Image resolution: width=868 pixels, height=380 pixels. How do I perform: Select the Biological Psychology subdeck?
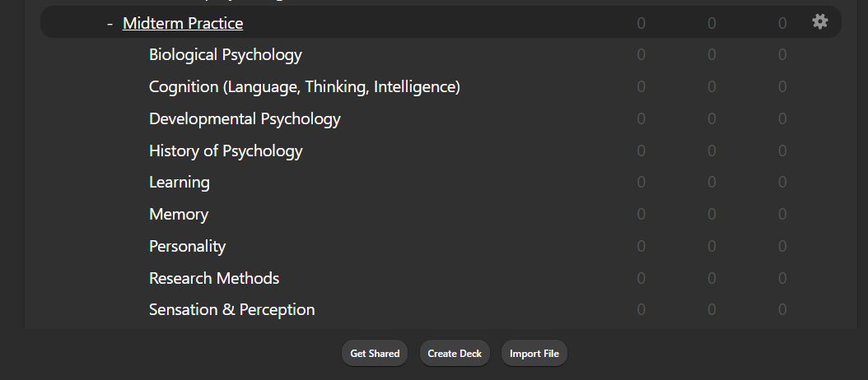pos(226,55)
